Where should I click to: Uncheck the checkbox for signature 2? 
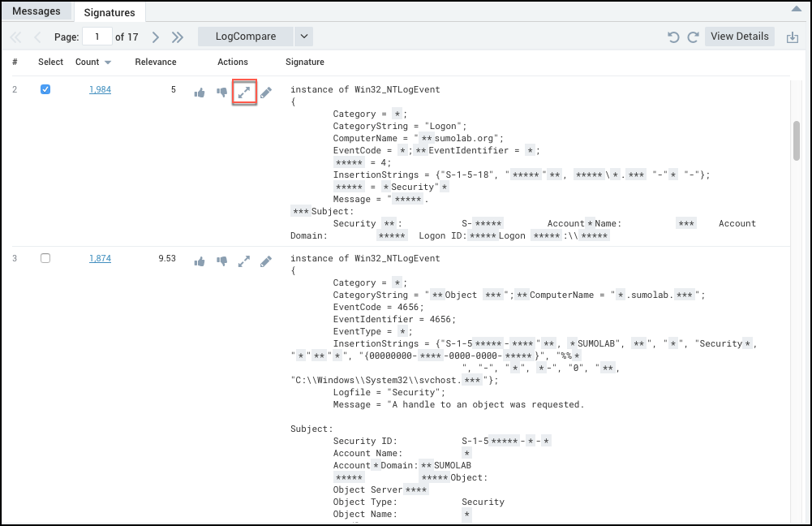(45, 89)
